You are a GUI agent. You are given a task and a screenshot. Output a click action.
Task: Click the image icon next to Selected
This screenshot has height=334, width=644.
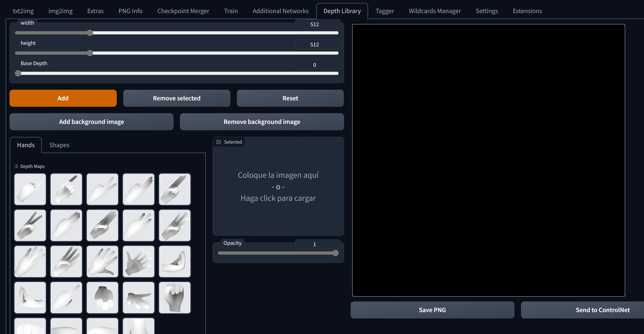219,142
